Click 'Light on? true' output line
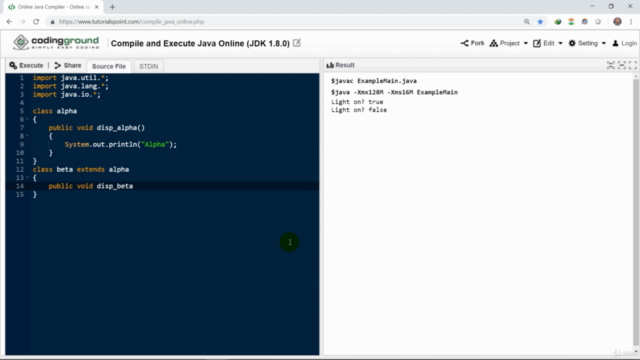 (x=357, y=102)
